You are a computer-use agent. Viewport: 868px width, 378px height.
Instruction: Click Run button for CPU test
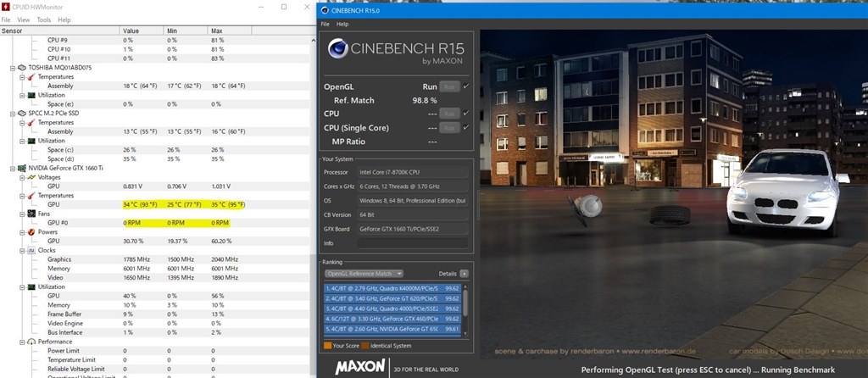coord(449,114)
